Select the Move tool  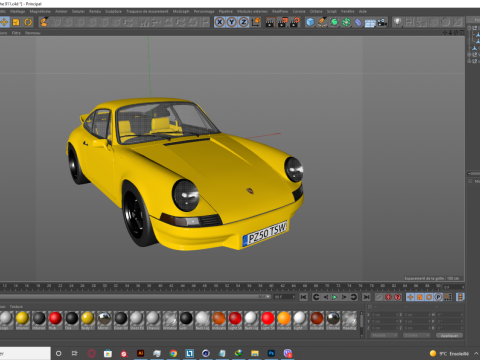click(x=4, y=22)
